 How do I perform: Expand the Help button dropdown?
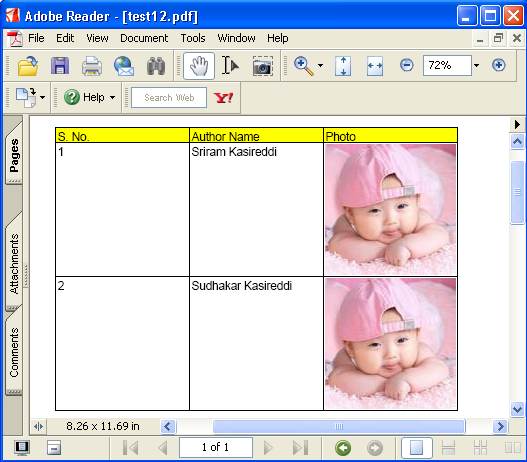pos(112,97)
